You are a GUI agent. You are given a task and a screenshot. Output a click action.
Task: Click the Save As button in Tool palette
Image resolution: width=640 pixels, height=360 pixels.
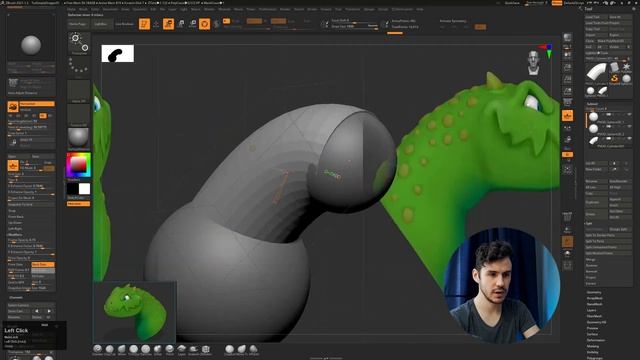coord(620,17)
